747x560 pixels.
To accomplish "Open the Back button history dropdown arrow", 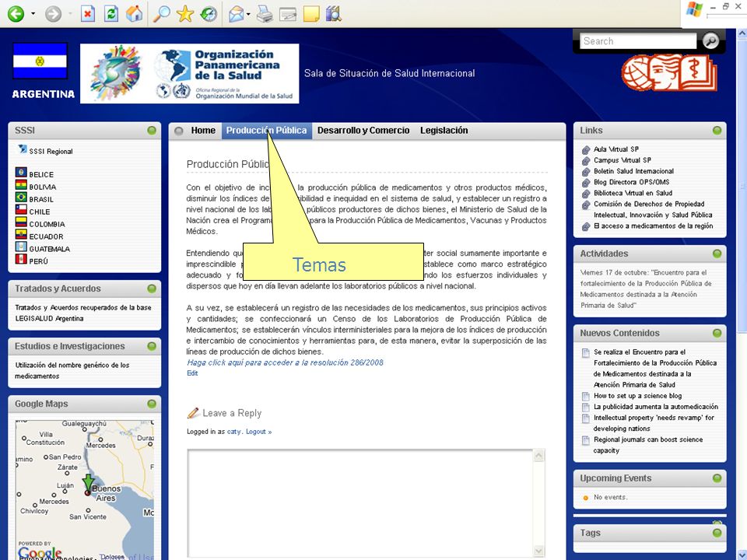I will (33, 14).
